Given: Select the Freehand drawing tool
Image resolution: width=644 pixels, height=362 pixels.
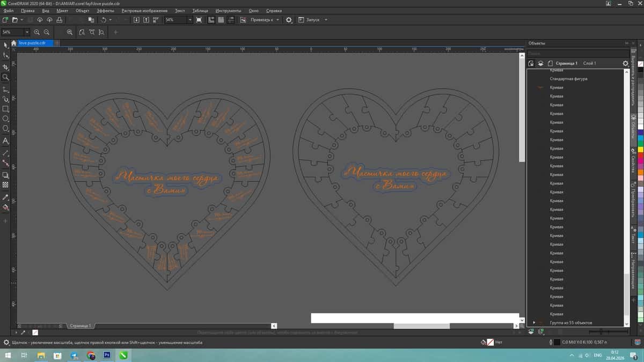Looking at the screenshot, I should coord(5,89).
